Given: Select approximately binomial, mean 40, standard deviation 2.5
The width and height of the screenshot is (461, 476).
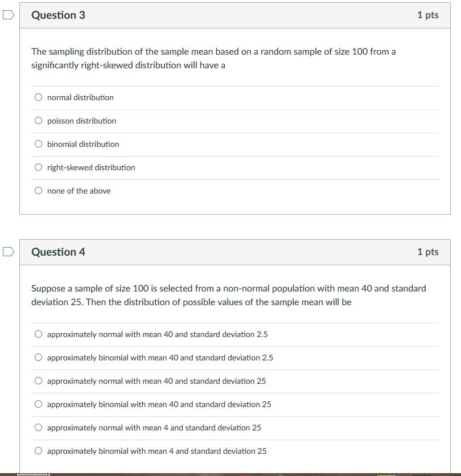Looking at the screenshot, I should click(38, 357).
